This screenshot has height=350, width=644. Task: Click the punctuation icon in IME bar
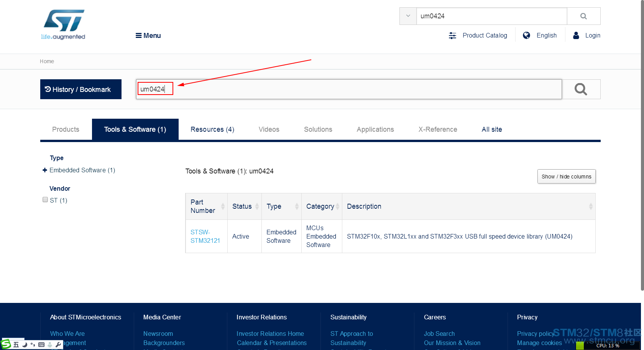pos(33,345)
